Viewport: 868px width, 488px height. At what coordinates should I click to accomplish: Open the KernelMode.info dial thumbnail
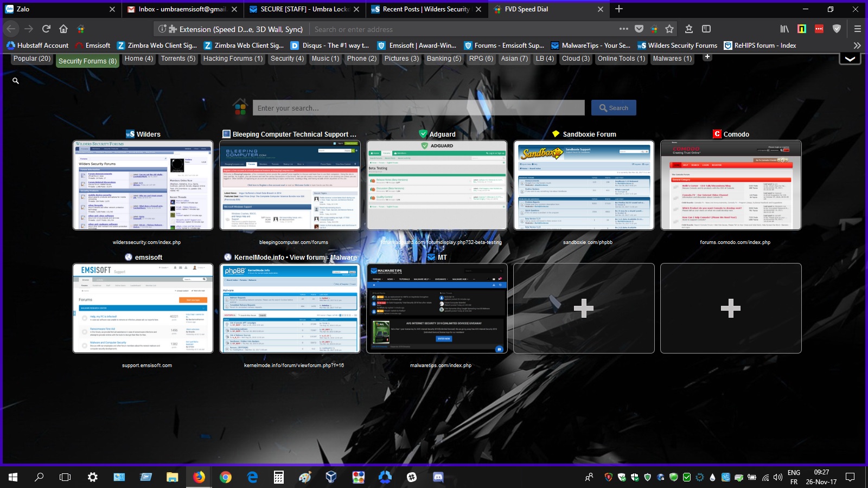coord(290,308)
